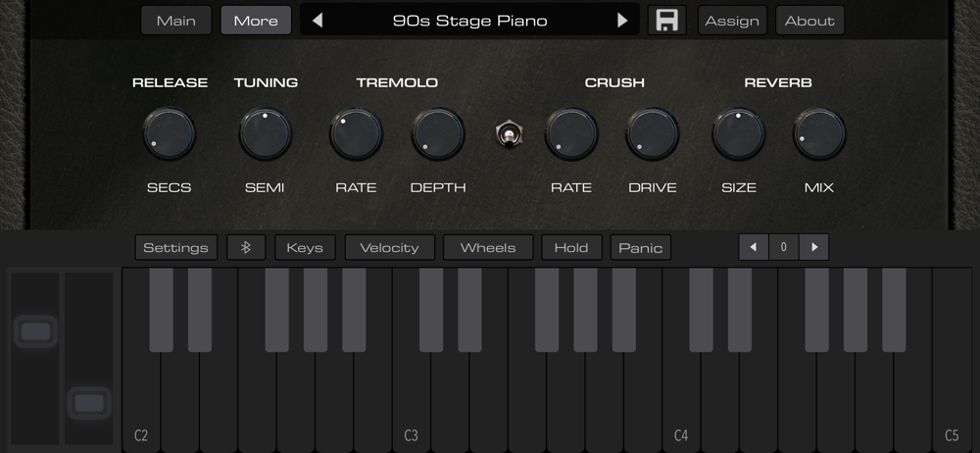The image size is (980, 453).
Task: Play the C4 key
Action: (x=681, y=400)
